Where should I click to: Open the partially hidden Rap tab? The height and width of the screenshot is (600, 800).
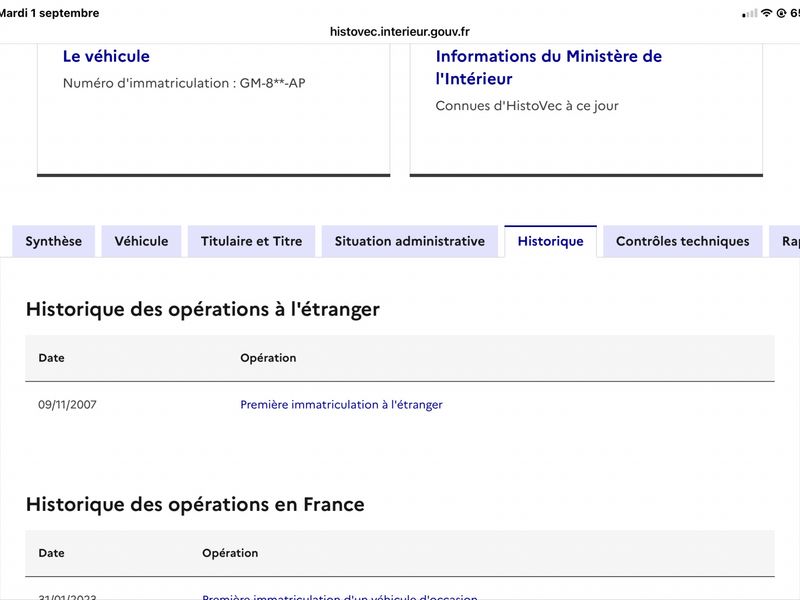point(785,241)
